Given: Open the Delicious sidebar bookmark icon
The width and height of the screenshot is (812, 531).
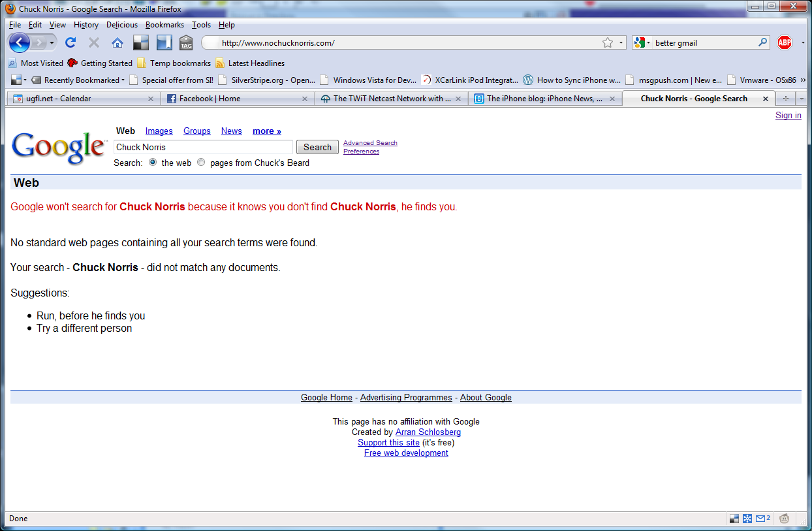Looking at the screenshot, I should point(164,43).
